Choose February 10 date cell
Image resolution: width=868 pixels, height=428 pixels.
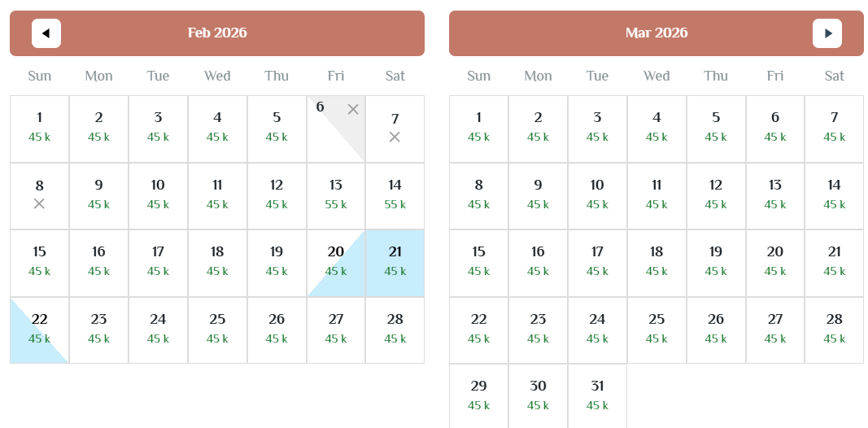[158, 196]
